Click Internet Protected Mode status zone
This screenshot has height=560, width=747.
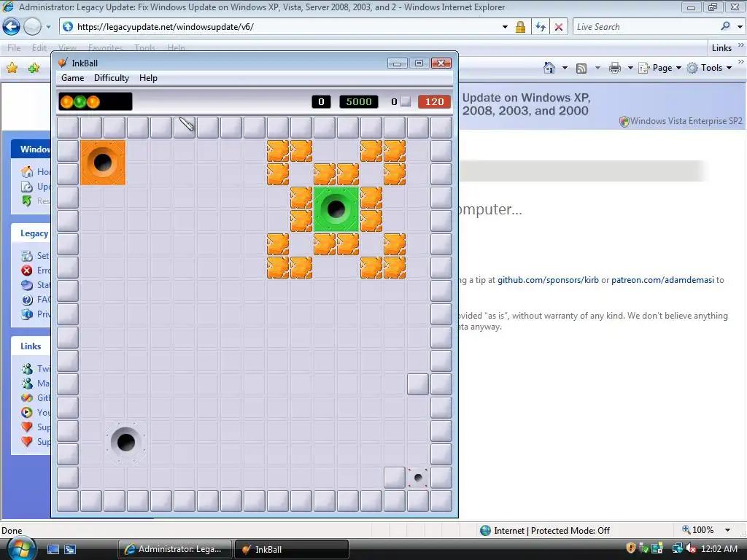(545, 531)
